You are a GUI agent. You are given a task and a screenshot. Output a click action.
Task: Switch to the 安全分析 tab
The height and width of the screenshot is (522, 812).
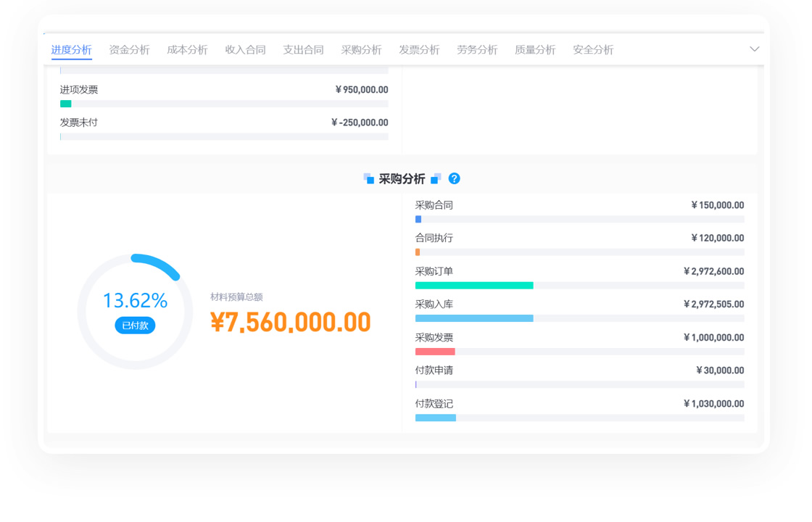pos(593,50)
